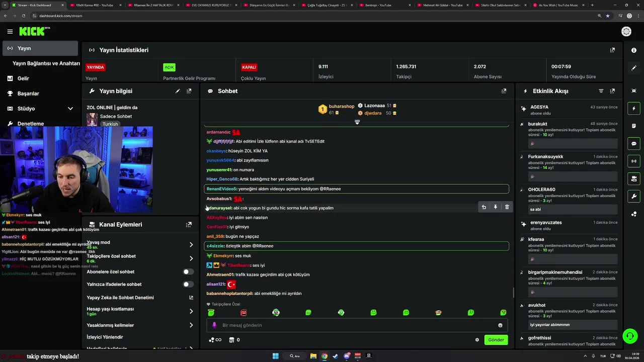The height and width of the screenshot is (362, 644).
Task: Insert the red angry emote
Action: pyautogui.click(x=244, y=313)
